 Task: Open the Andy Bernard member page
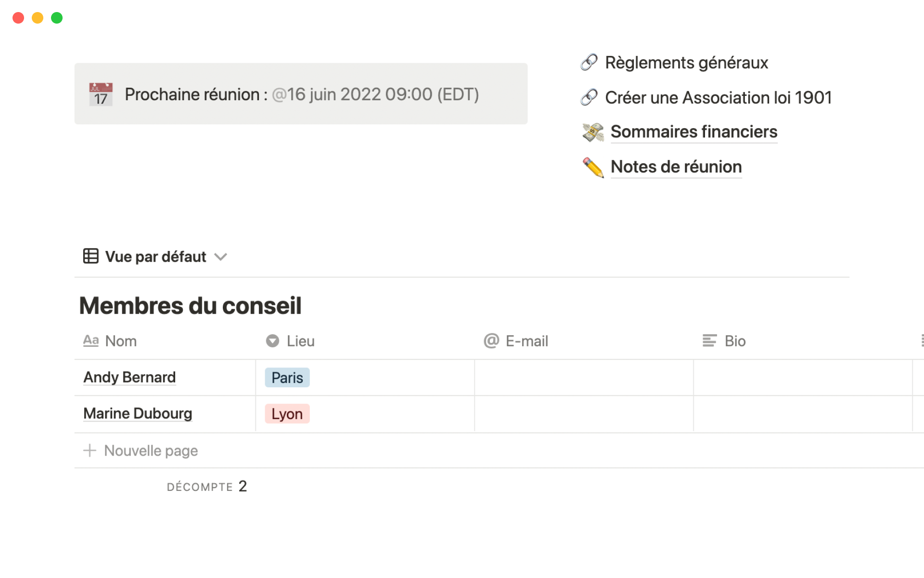[x=129, y=377]
